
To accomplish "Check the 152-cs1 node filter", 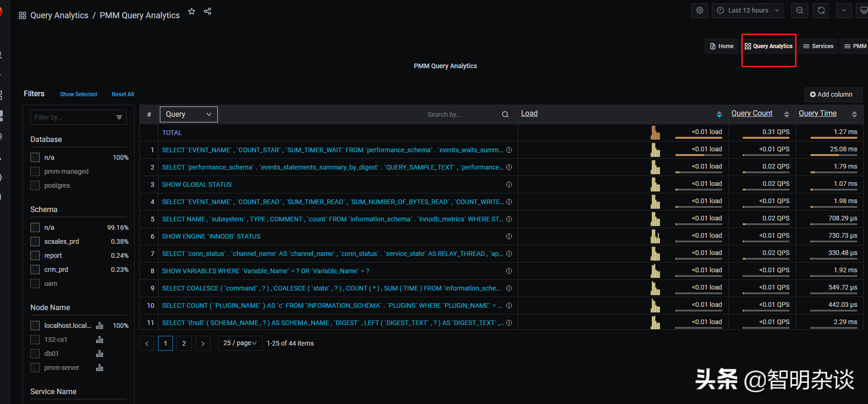I will coord(35,340).
